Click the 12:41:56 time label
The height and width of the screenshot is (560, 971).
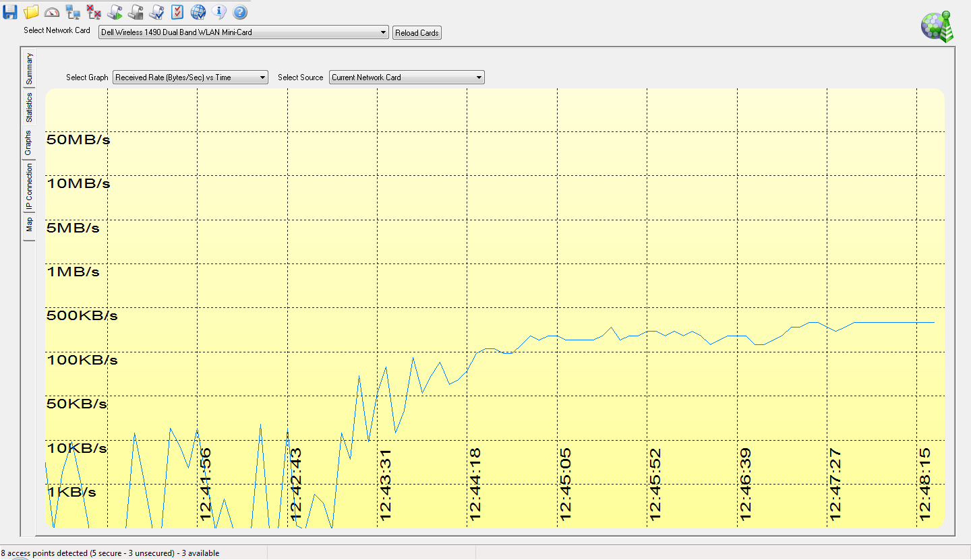(x=206, y=485)
